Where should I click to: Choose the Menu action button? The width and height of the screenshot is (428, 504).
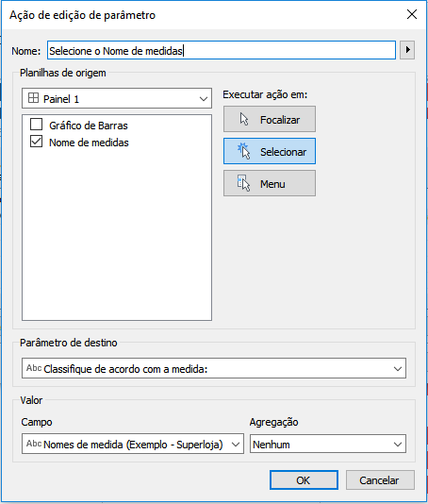coord(270,183)
